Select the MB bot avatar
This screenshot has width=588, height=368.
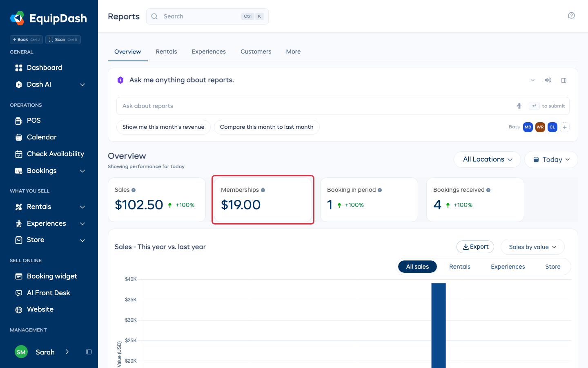528,127
